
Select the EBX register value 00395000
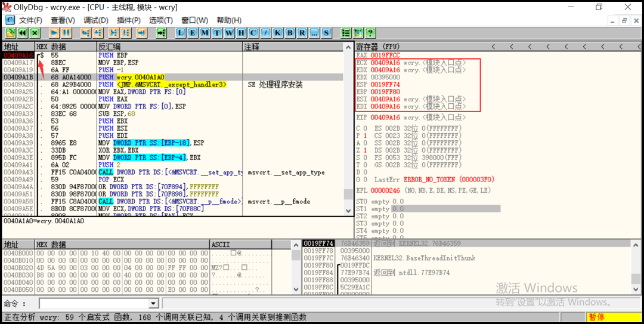point(385,77)
